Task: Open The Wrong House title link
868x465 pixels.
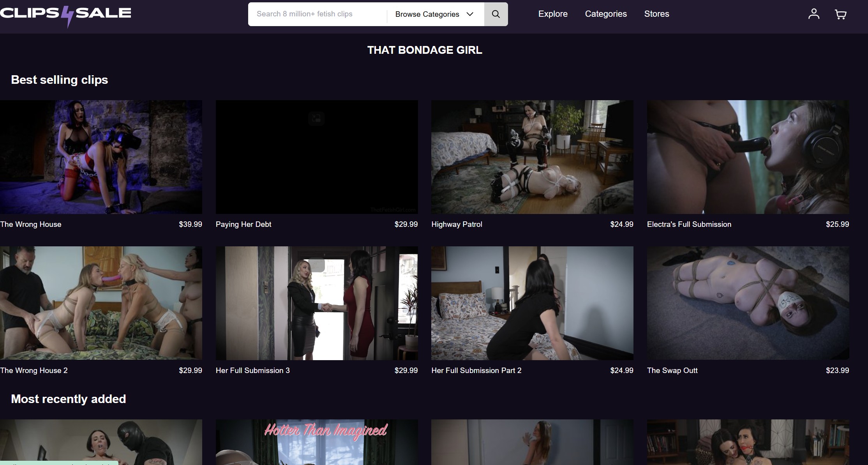Action: [x=31, y=224]
